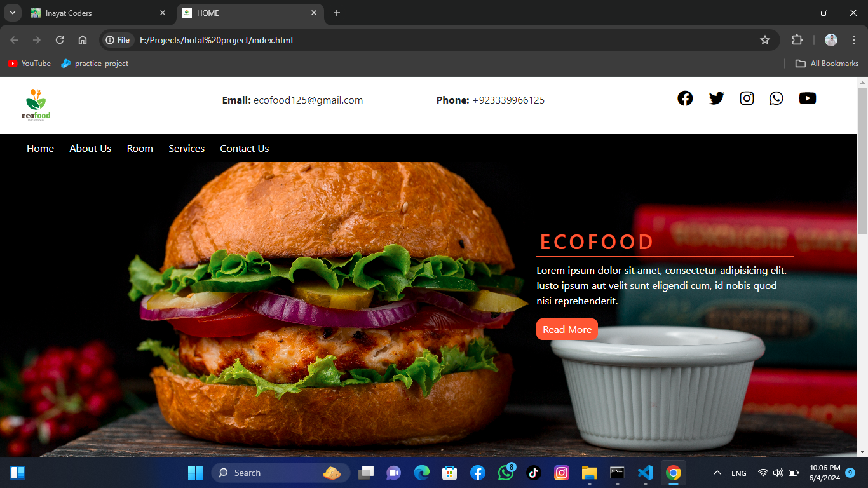Screen dimensions: 868x488
Task: Click the WhatsApp icon in page header
Action: 776,98
